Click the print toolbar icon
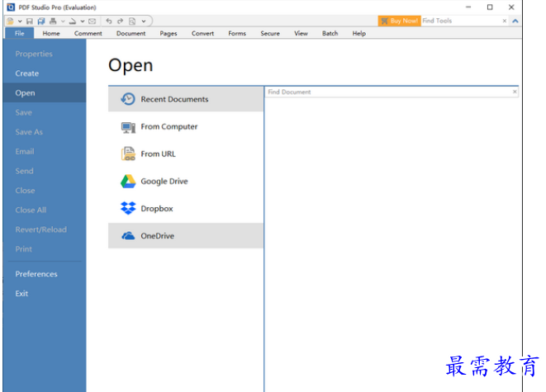Viewport: 546px width, 392px height. click(53, 21)
